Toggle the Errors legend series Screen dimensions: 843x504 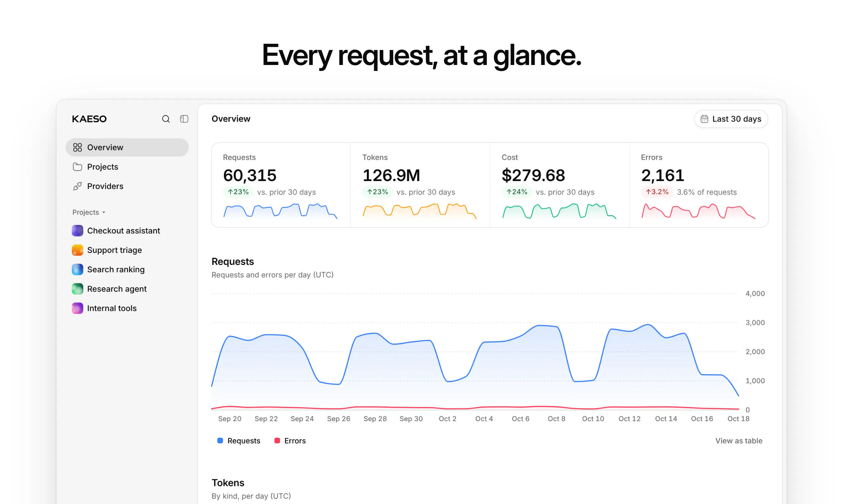290,440
